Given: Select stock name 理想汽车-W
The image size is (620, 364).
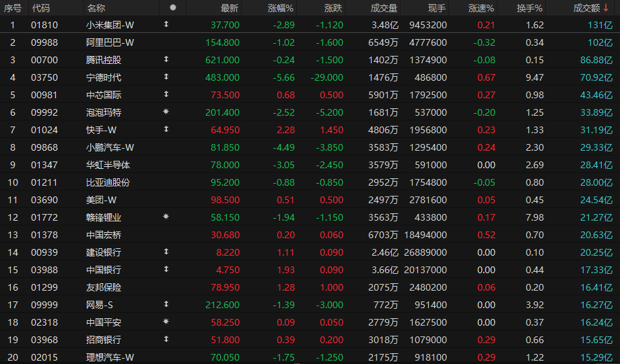Looking at the screenshot, I should [110, 357].
